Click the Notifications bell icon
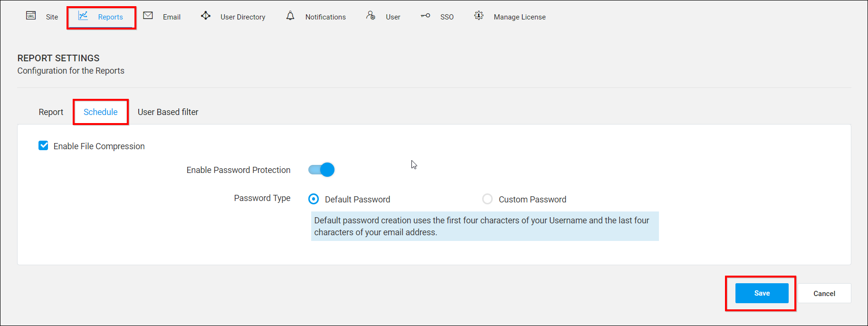The height and width of the screenshot is (326, 868). 290,16
